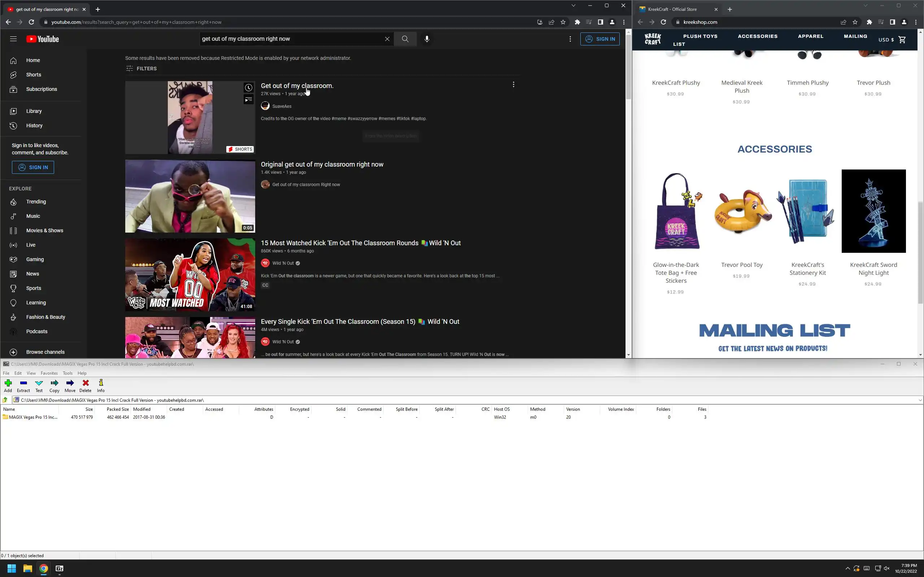Click Watch Later clock on first video
Viewport: 924px width, 577px height.
249,88
